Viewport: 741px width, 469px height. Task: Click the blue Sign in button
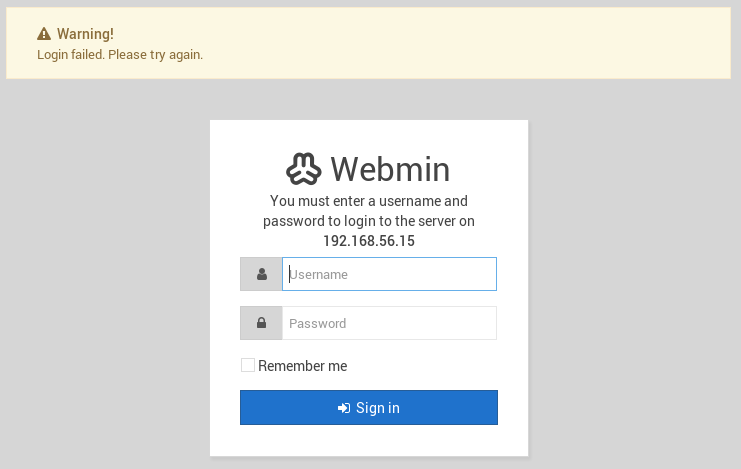[369, 408]
